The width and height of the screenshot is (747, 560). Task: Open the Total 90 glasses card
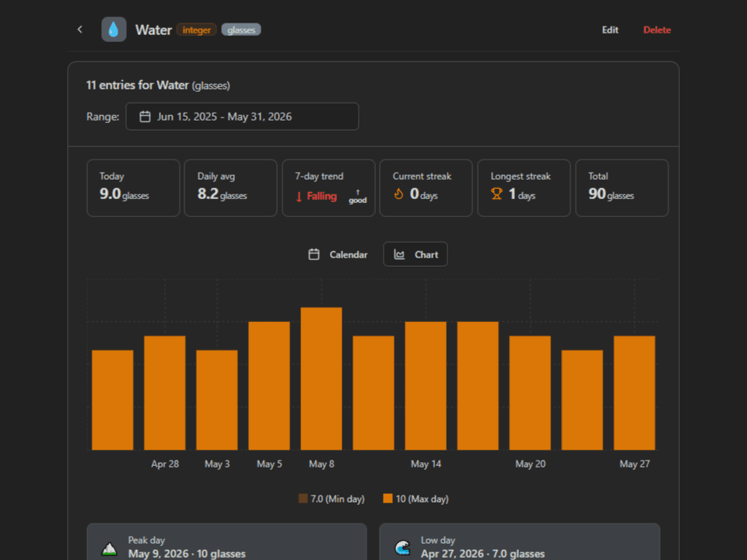pos(622,188)
